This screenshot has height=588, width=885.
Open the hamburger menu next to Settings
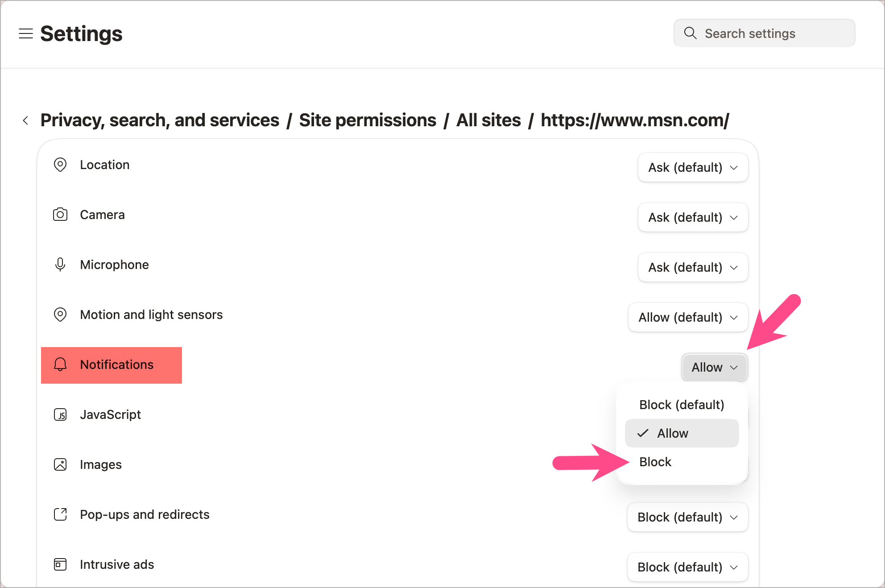[26, 33]
